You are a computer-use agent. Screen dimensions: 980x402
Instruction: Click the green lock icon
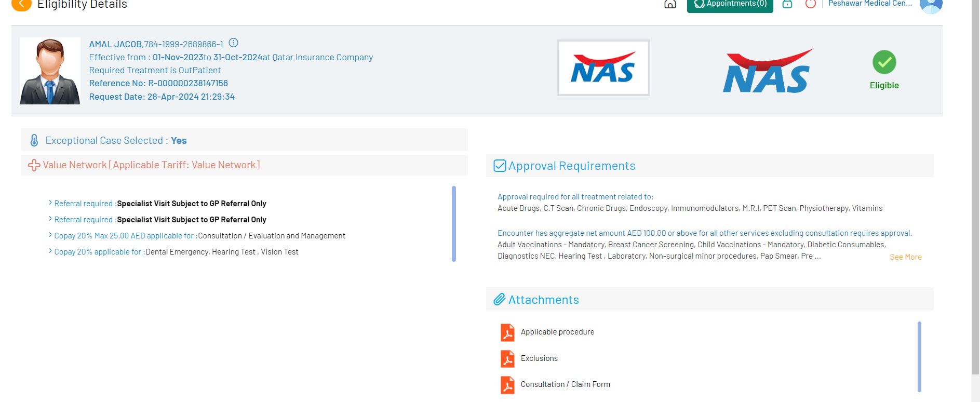coord(787,4)
